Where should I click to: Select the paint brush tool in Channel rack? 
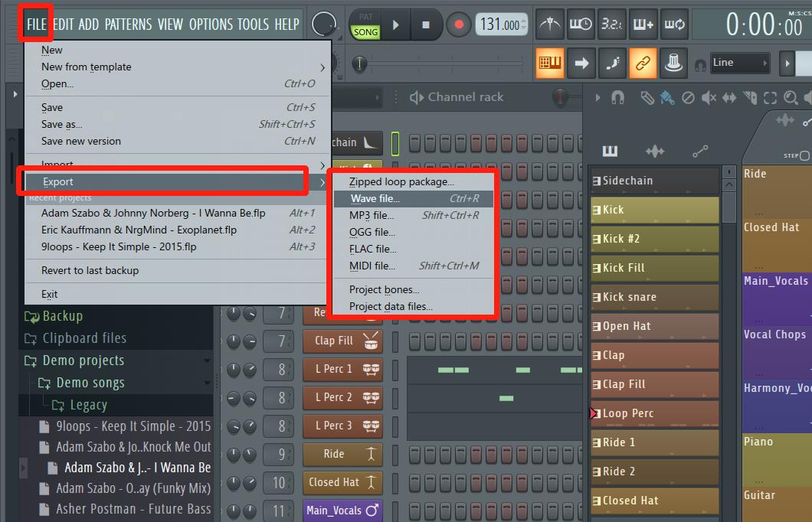[666, 96]
